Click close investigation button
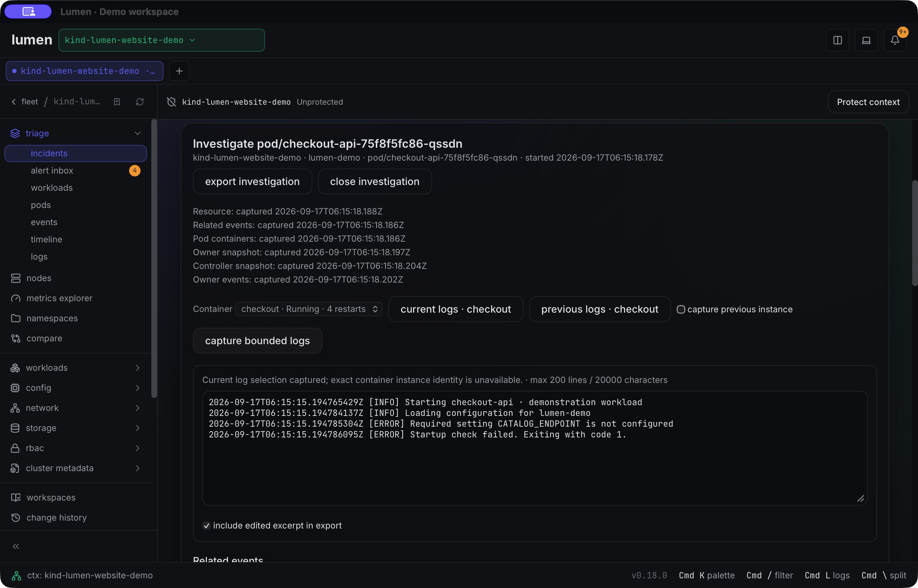 pos(375,181)
